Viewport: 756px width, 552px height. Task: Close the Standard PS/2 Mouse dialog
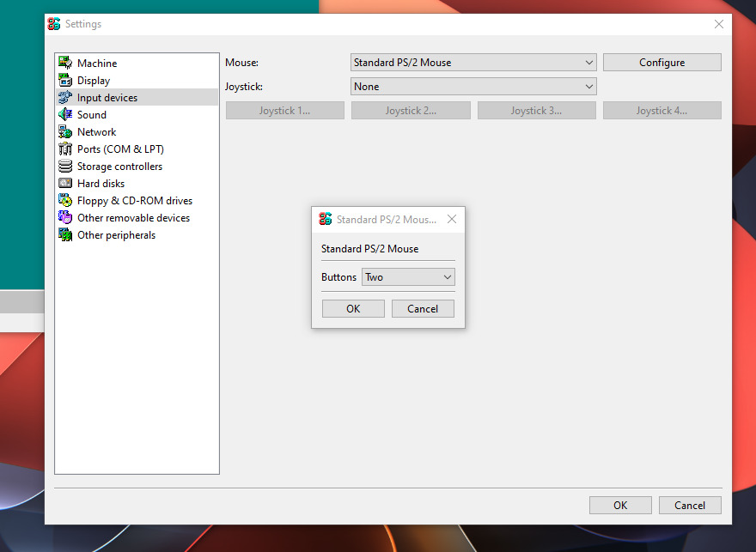coord(452,219)
